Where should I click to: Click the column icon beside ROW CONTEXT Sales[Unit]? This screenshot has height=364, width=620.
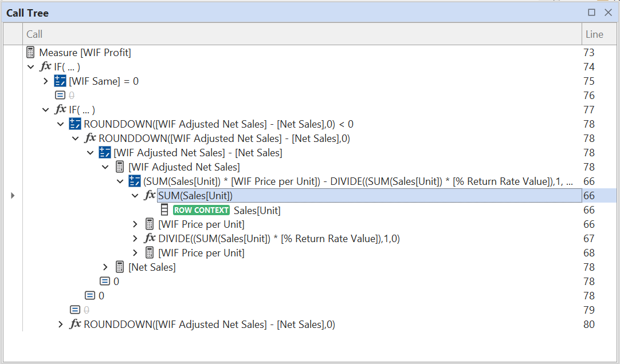[x=164, y=210]
